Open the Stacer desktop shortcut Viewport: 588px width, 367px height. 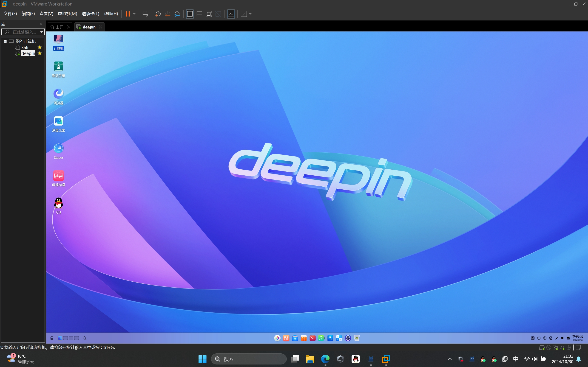59,151
